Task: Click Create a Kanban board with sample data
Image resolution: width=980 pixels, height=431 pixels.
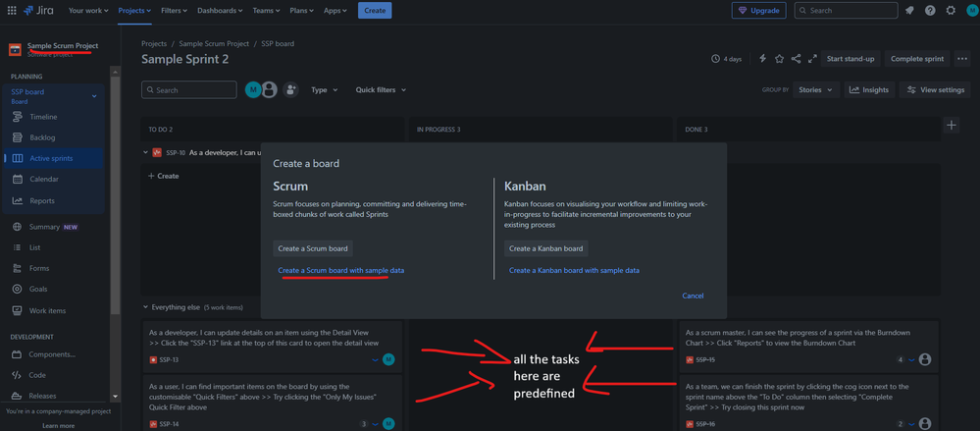Action: pyautogui.click(x=575, y=270)
